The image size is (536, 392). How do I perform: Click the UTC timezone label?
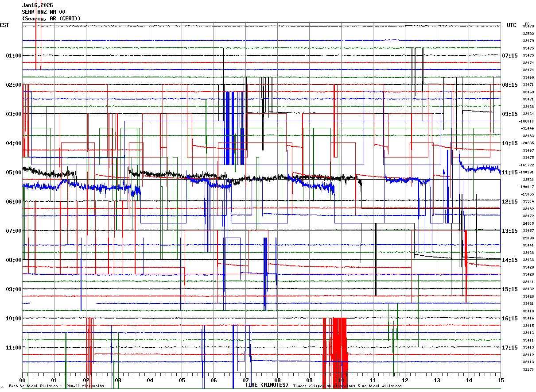tap(512, 25)
